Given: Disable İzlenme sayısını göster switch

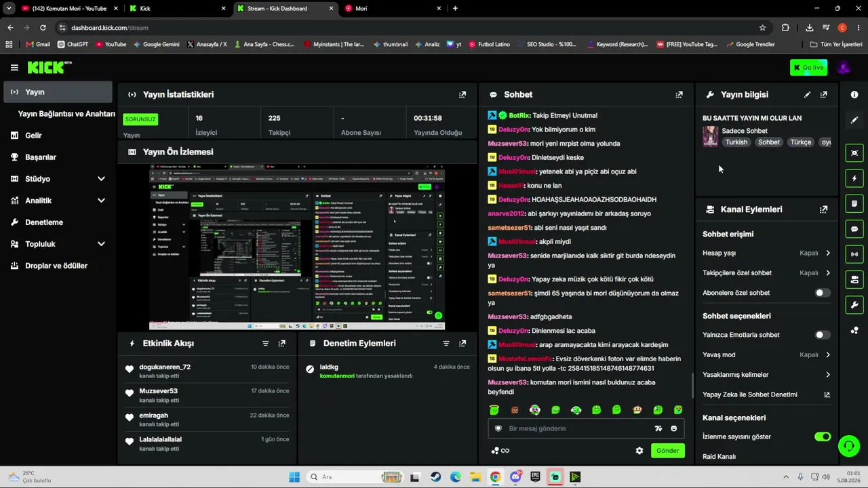Looking at the screenshot, I should (x=822, y=436).
